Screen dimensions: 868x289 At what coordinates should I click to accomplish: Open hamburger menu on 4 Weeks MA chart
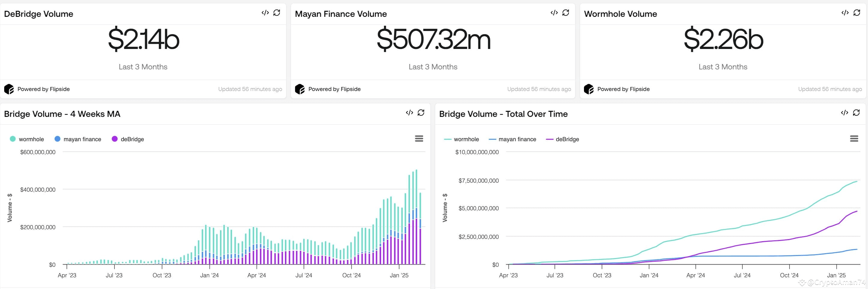[x=419, y=139]
